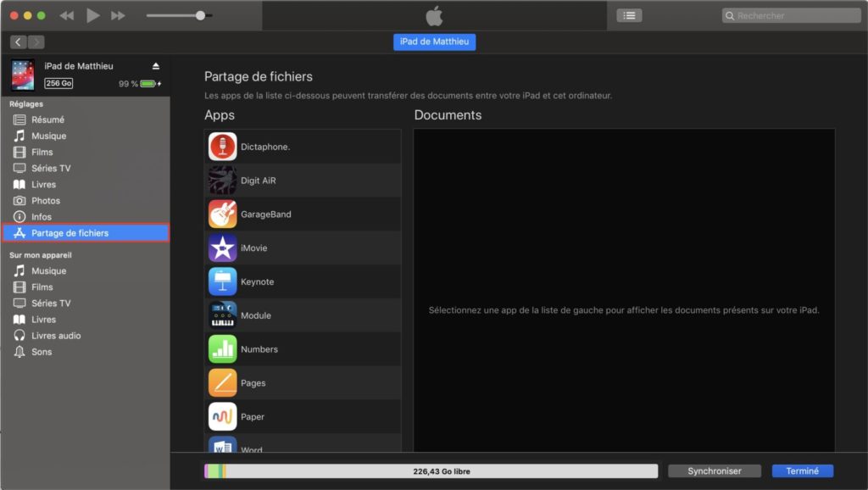868x490 pixels.
Task: Select the Pages app icon
Action: coord(222,383)
